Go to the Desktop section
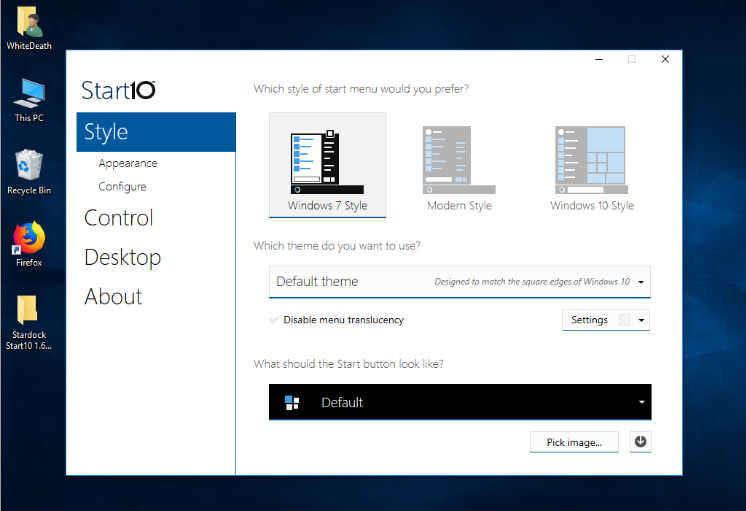The image size is (746, 511). click(122, 257)
